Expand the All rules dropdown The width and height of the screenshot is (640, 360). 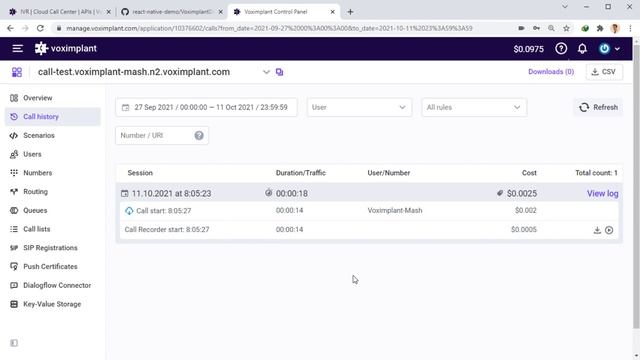(474, 107)
